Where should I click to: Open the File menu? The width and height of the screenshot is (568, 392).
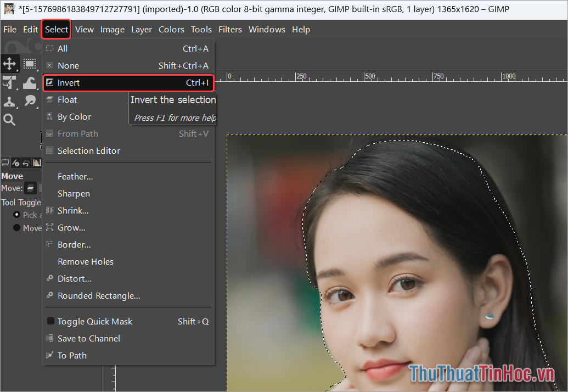click(x=10, y=29)
